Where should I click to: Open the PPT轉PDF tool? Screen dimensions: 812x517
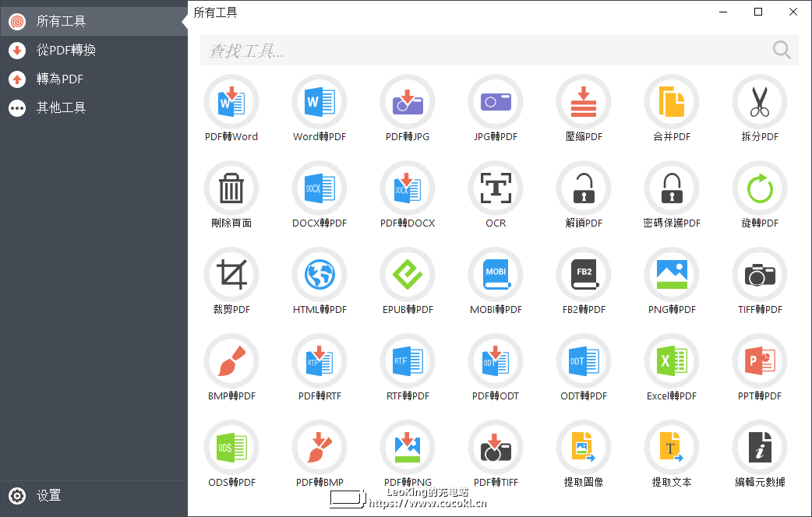click(x=759, y=361)
